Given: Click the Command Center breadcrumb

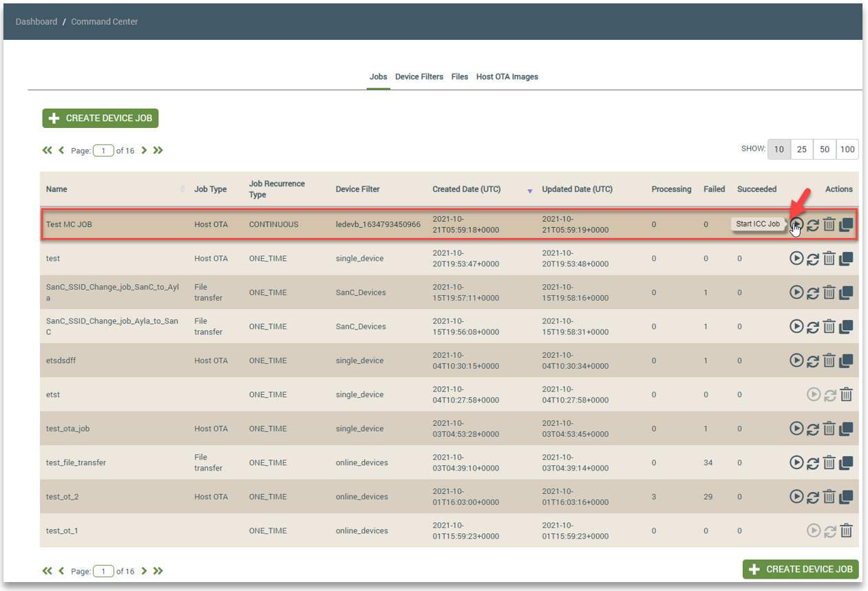Looking at the screenshot, I should (x=105, y=21).
